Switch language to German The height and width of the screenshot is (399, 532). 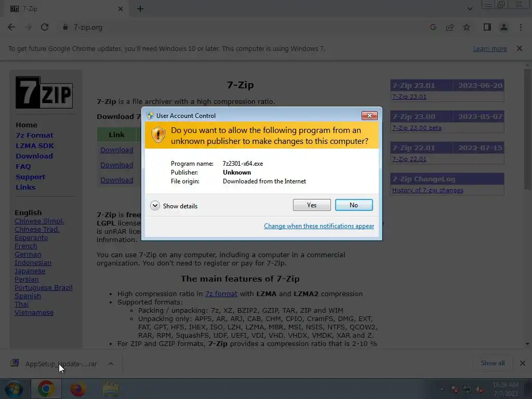click(x=28, y=255)
